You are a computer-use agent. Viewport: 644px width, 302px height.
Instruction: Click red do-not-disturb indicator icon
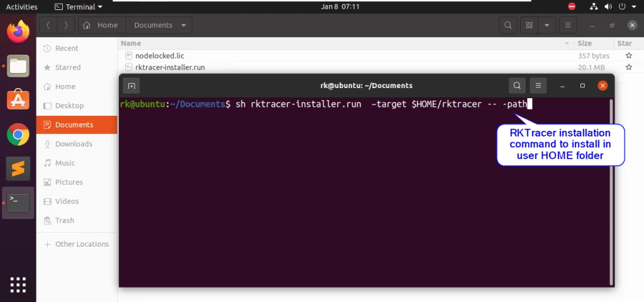point(571,6)
